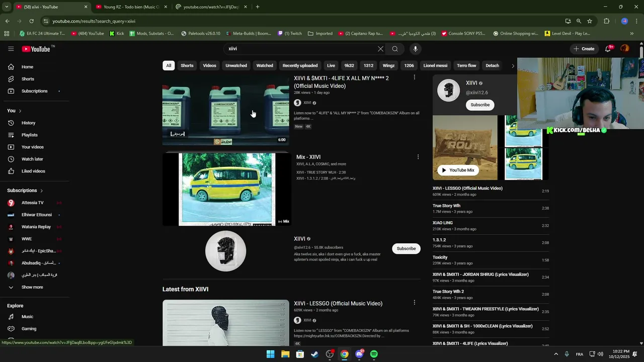
Task: Open the YouTube guide hamburger menu
Action: pyautogui.click(x=11, y=49)
